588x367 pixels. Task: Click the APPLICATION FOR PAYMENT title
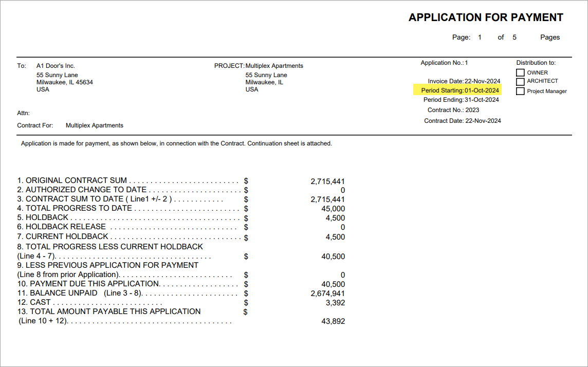(x=486, y=17)
